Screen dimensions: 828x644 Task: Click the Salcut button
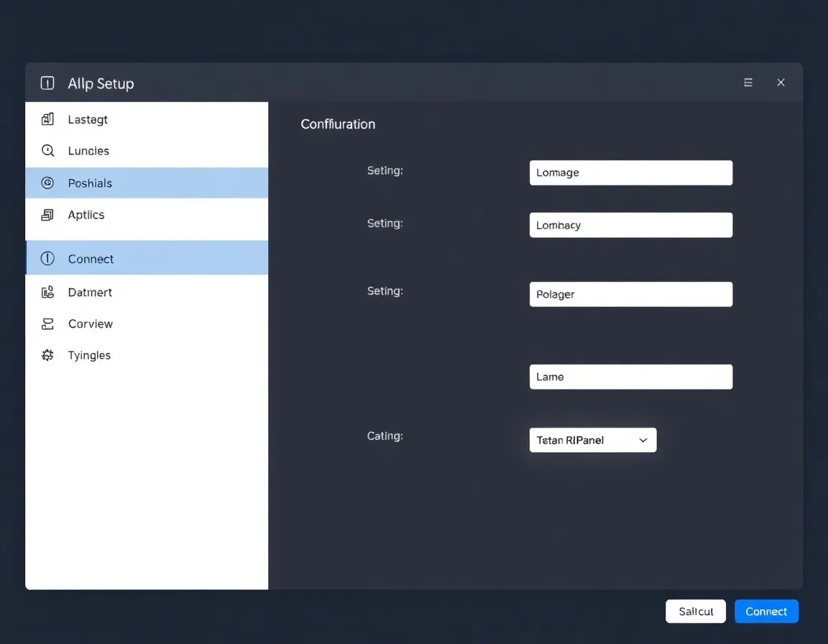(x=695, y=611)
